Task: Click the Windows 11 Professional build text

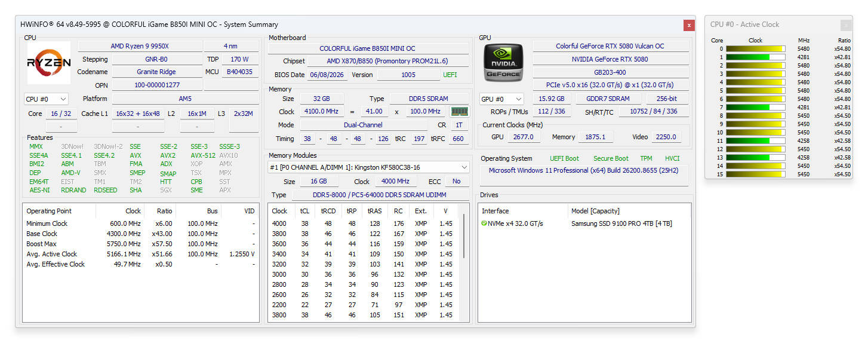Action: tap(582, 170)
